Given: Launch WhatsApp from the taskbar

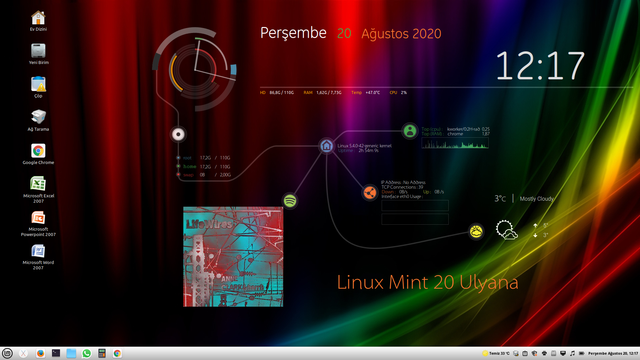Looking at the screenshot, I should [87, 353].
